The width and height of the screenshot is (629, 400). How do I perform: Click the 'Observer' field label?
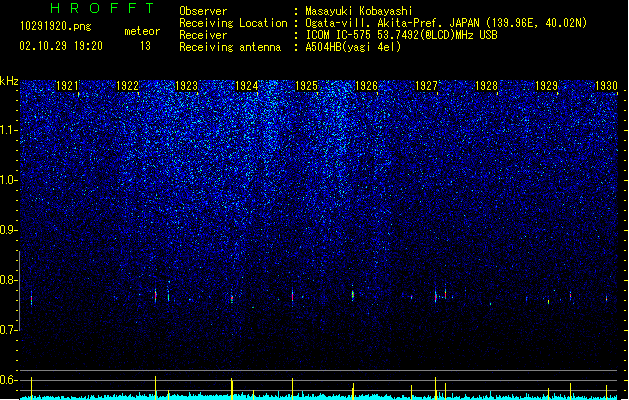(x=203, y=11)
